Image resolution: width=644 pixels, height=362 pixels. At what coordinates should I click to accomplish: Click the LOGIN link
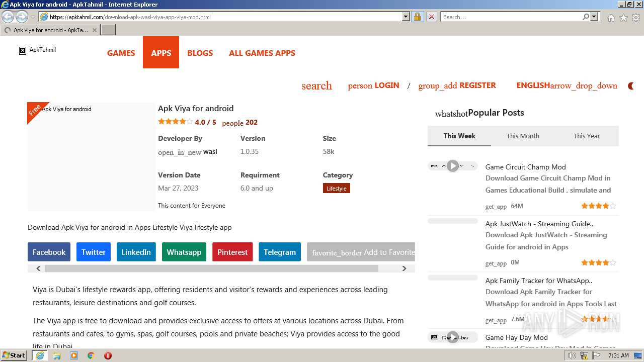373,85
